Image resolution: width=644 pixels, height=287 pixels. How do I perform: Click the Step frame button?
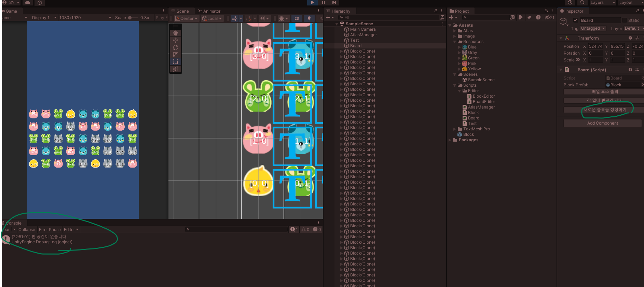point(334,2)
